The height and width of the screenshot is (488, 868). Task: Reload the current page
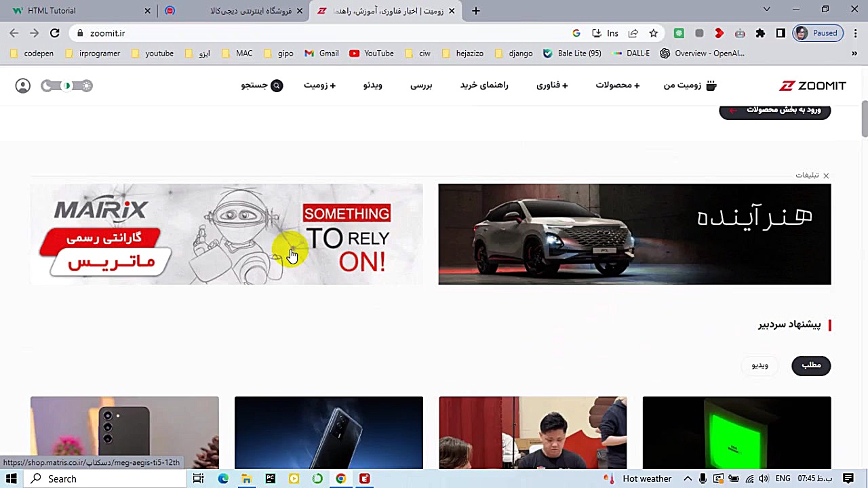55,33
